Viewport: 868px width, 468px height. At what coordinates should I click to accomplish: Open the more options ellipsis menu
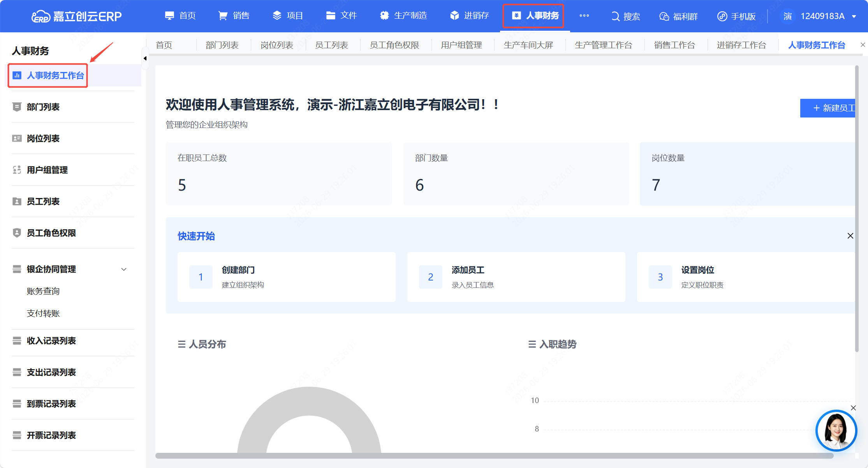click(584, 16)
